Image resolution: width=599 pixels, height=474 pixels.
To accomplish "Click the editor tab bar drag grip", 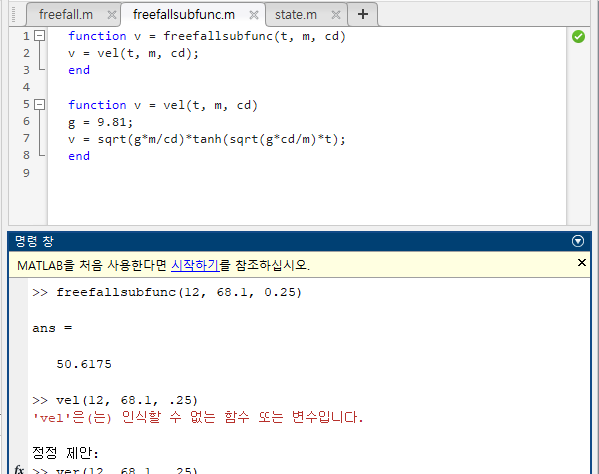I will click(13, 15).
